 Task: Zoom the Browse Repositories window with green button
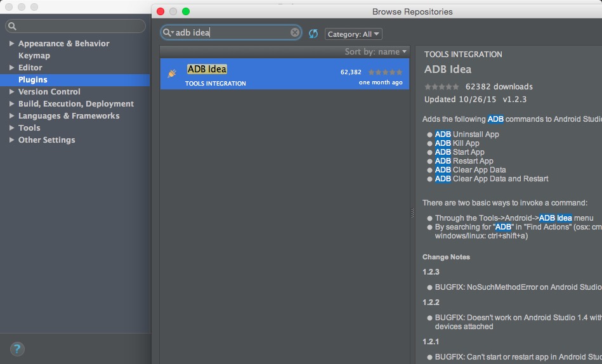coord(186,11)
